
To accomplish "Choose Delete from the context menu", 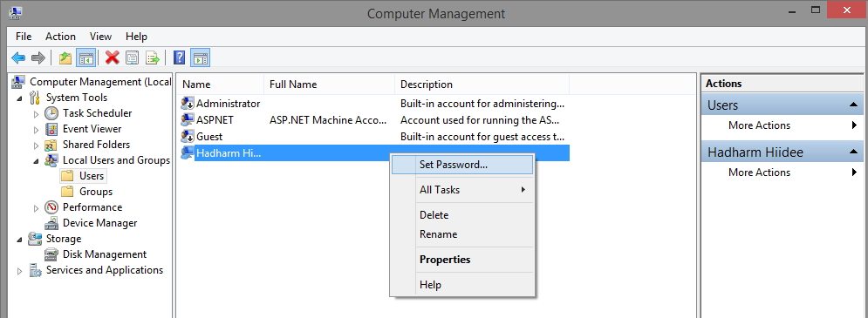I will click(x=462, y=215).
